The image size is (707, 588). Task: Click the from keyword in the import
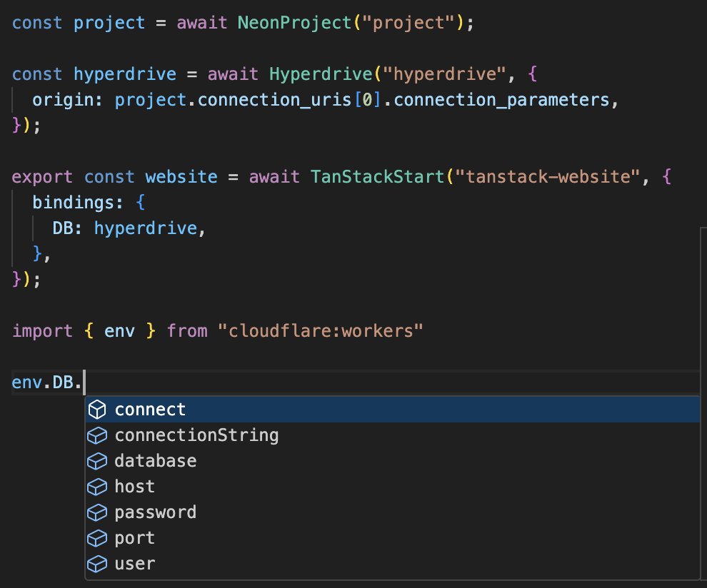(x=186, y=330)
